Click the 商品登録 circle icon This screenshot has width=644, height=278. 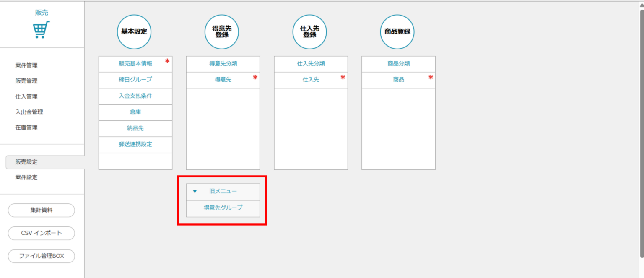coord(397,32)
